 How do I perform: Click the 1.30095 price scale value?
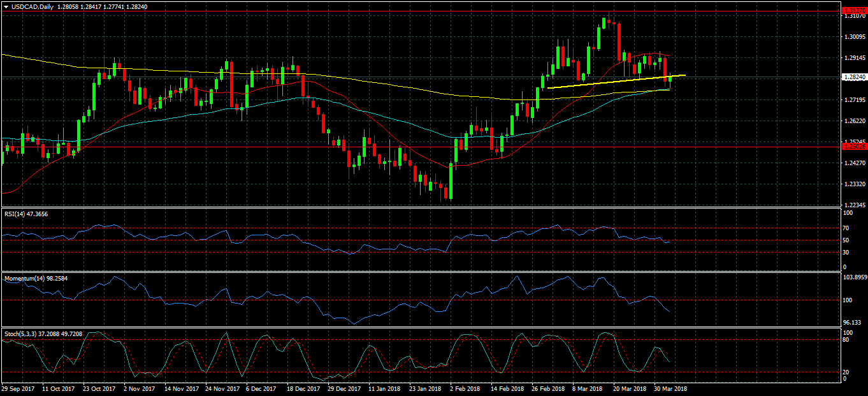point(853,37)
